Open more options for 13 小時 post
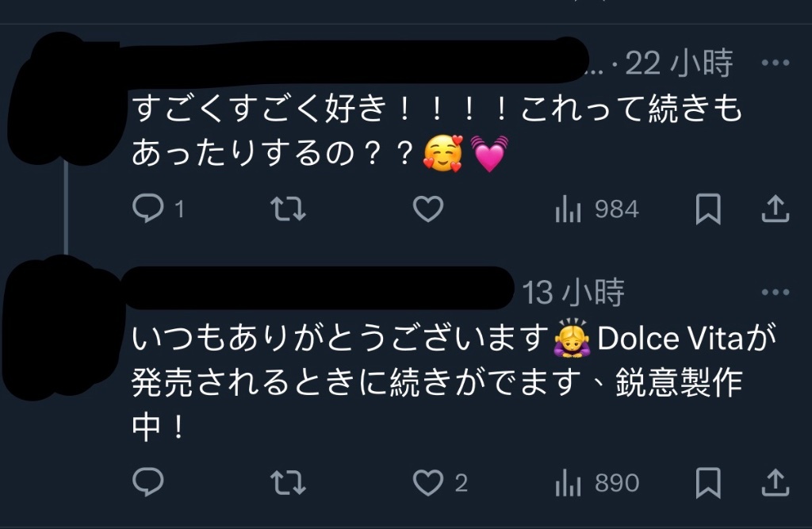 point(776,292)
